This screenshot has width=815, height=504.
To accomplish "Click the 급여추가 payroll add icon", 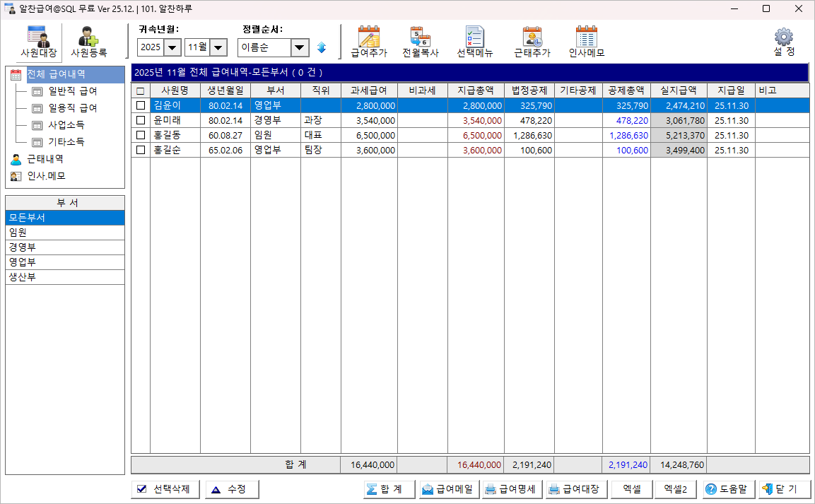I will tap(369, 42).
